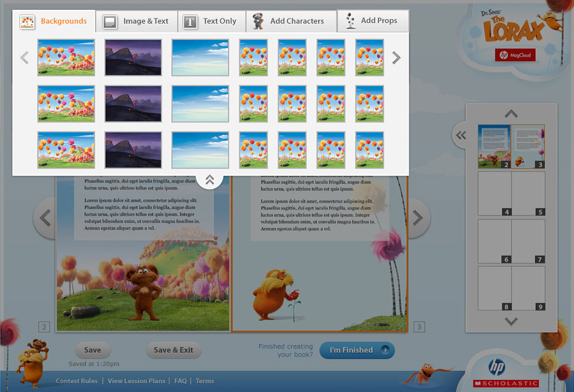This screenshot has width=574, height=392.
Task: Choose first-row dark purple mountain background
Action: point(134,57)
